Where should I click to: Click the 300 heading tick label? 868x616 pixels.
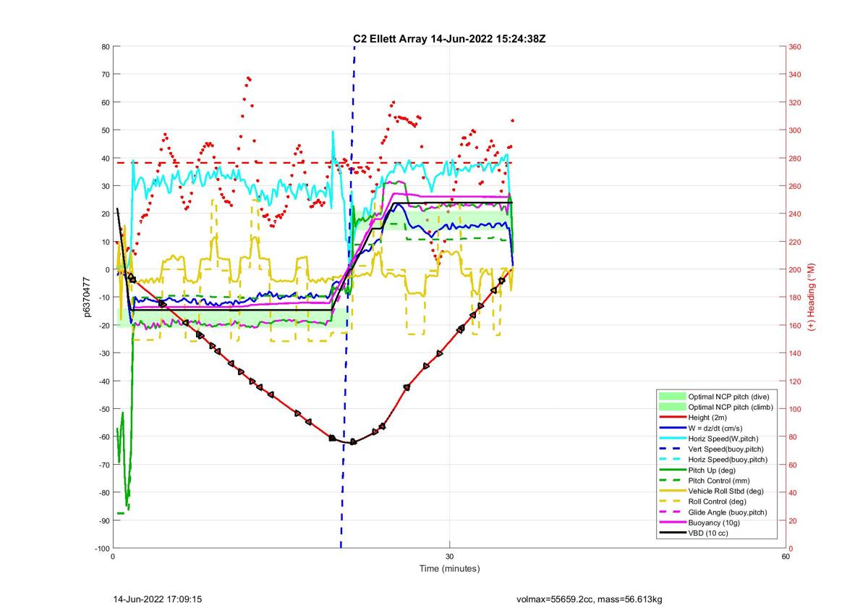[x=795, y=130]
